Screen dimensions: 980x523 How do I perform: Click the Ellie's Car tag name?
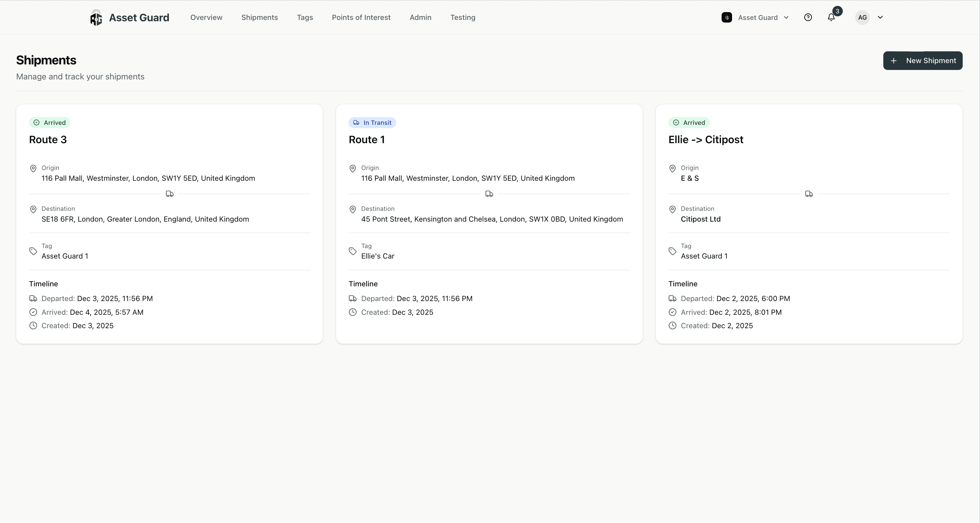378,256
